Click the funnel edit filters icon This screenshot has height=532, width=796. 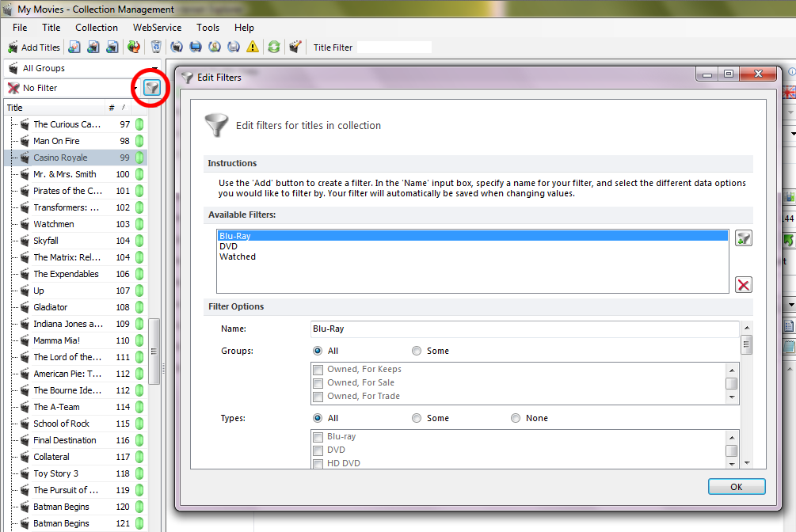(151, 88)
